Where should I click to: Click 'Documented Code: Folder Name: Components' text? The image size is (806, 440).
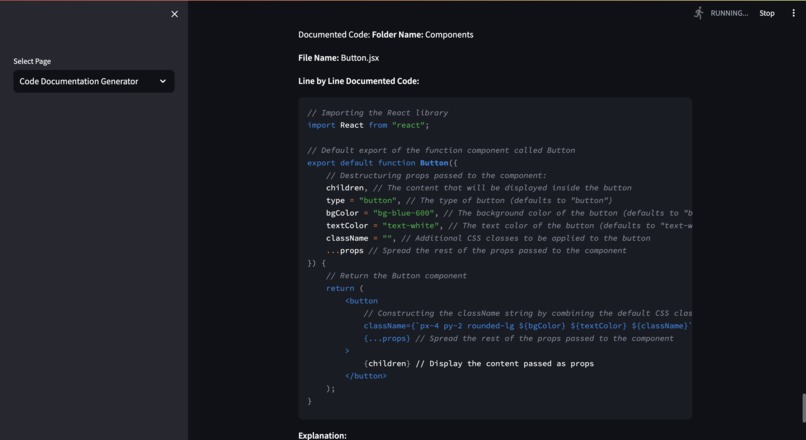point(386,34)
